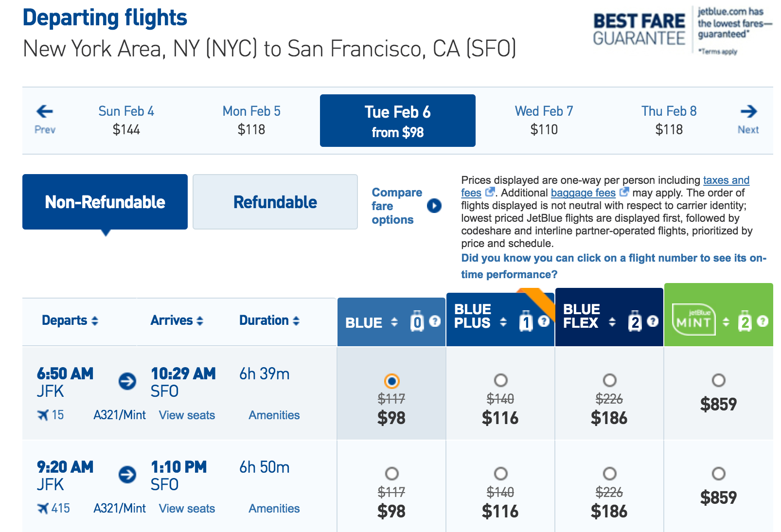Image resolution: width=781 pixels, height=532 pixels.
Task: View seats for the 6:50 AM flight
Action: click(x=187, y=415)
